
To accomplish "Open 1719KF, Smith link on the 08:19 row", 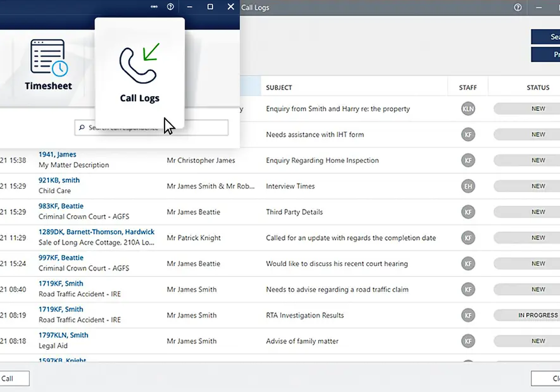I will [x=61, y=309].
